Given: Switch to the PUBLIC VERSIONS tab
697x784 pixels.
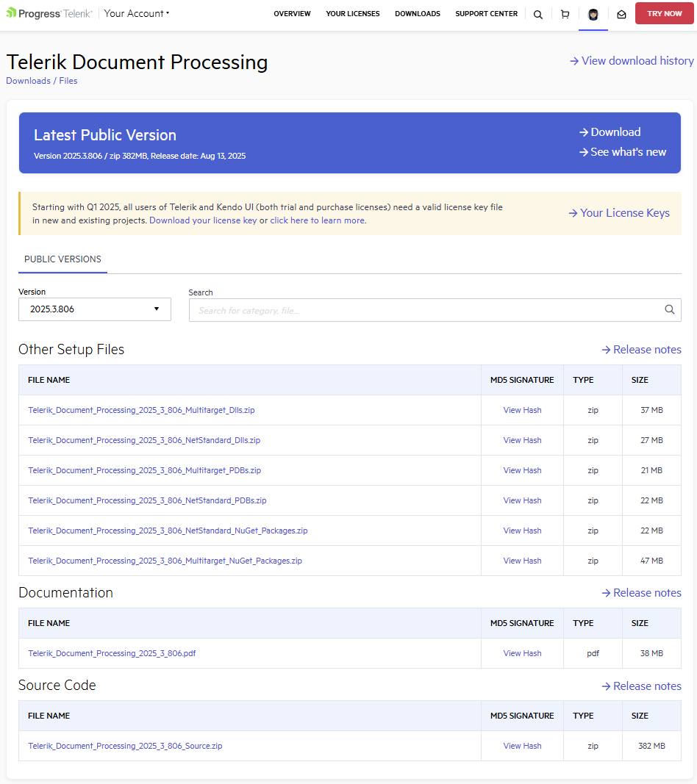Looking at the screenshot, I should click(62, 259).
